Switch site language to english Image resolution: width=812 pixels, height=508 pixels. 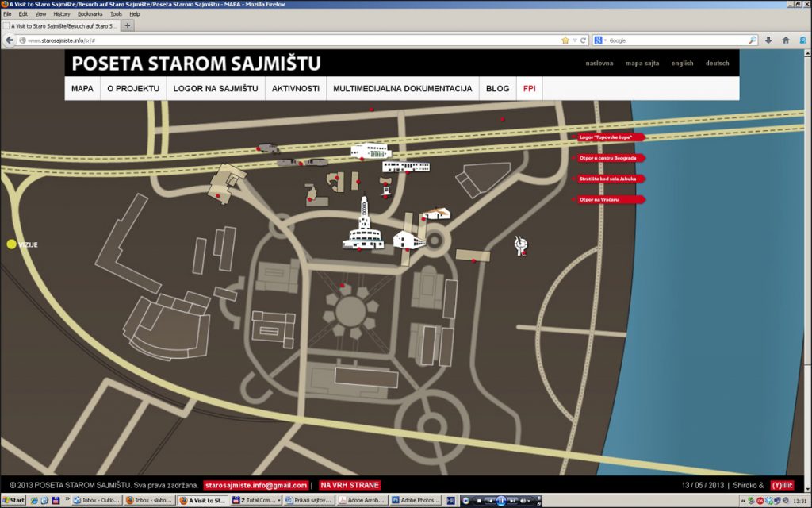pos(682,63)
